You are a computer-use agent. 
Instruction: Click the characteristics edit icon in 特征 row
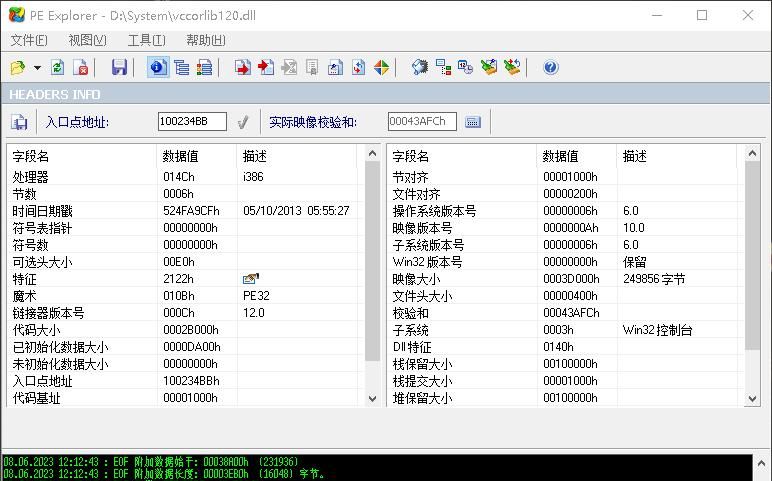pyautogui.click(x=251, y=279)
